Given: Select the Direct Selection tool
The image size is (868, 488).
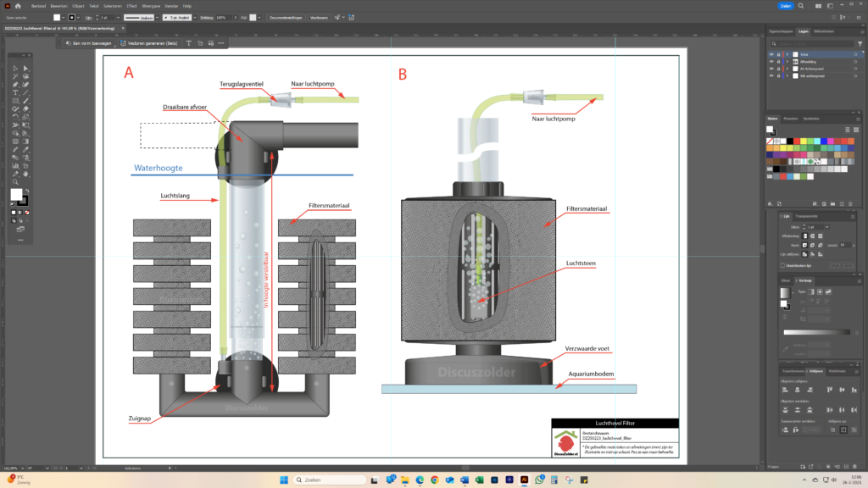Looking at the screenshot, I should pyautogui.click(x=25, y=69).
